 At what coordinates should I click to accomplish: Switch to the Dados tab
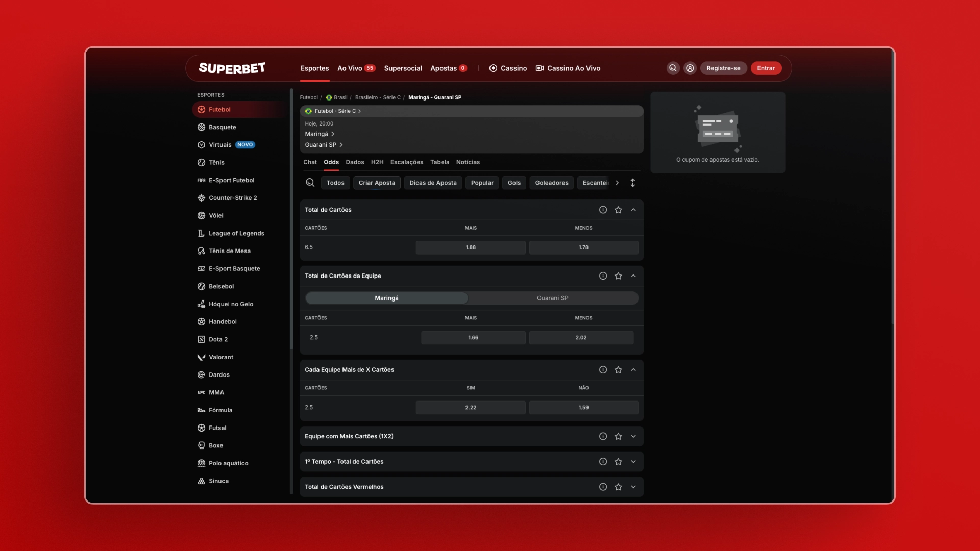click(x=355, y=162)
